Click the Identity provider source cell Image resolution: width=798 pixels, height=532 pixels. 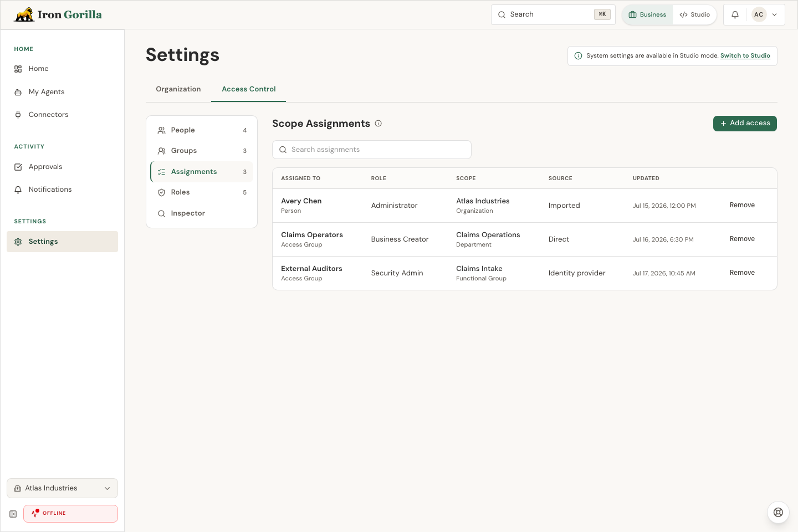[x=577, y=273]
